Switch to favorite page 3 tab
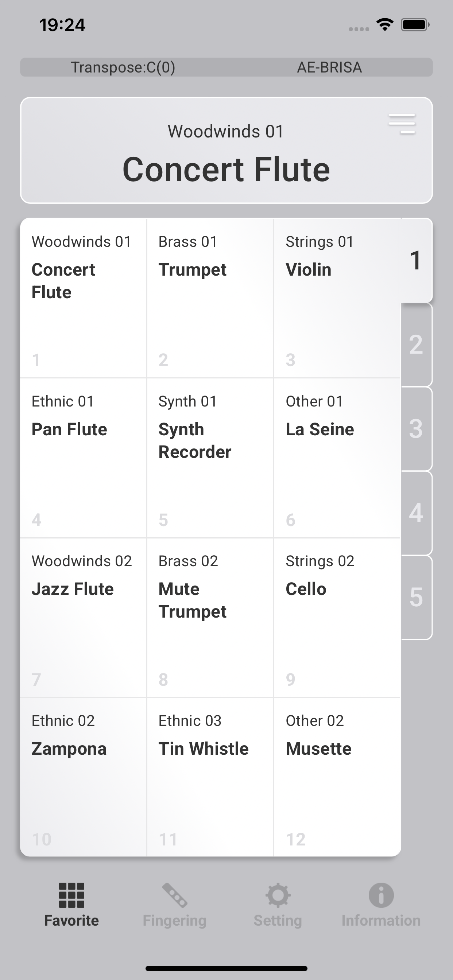Image resolution: width=453 pixels, height=980 pixels. [417, 429]
